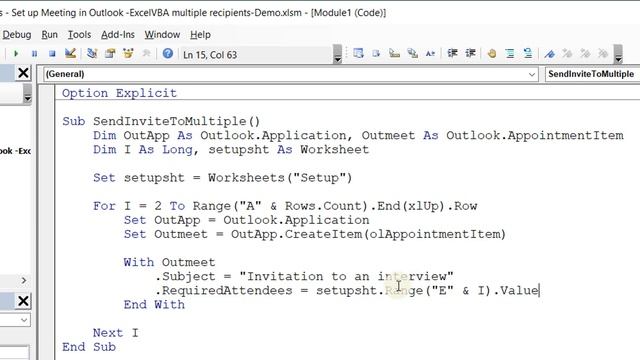Select the 'ook -Exc' project tree item
The image size is (640, 360).
15,151
